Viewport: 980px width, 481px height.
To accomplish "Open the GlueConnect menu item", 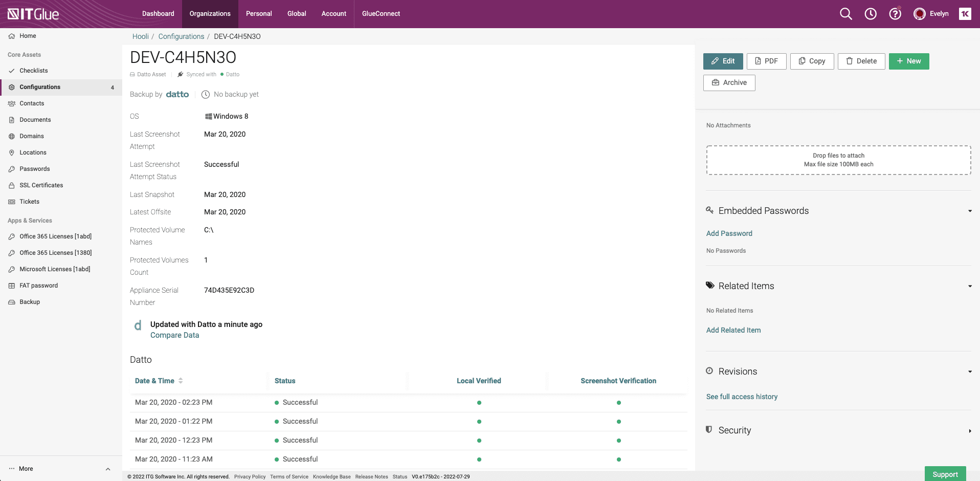I will point(381,14).
